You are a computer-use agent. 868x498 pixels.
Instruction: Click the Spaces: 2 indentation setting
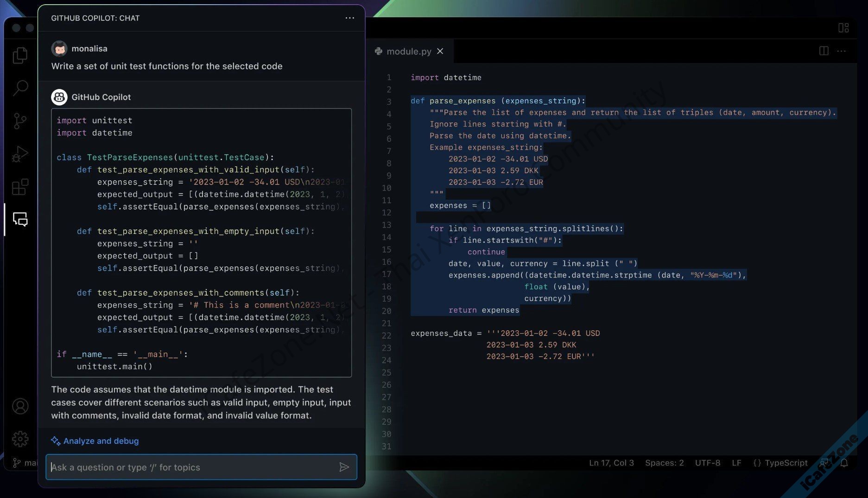(x=664, y=463)
